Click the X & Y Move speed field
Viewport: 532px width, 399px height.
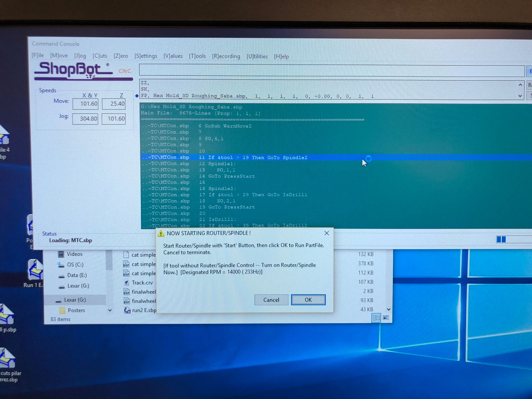point(85,104)
